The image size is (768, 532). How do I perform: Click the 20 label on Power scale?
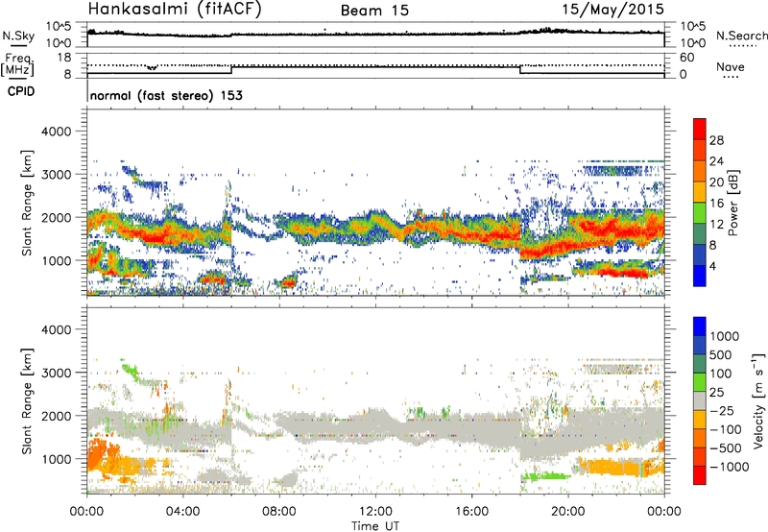tap(716, 182)
